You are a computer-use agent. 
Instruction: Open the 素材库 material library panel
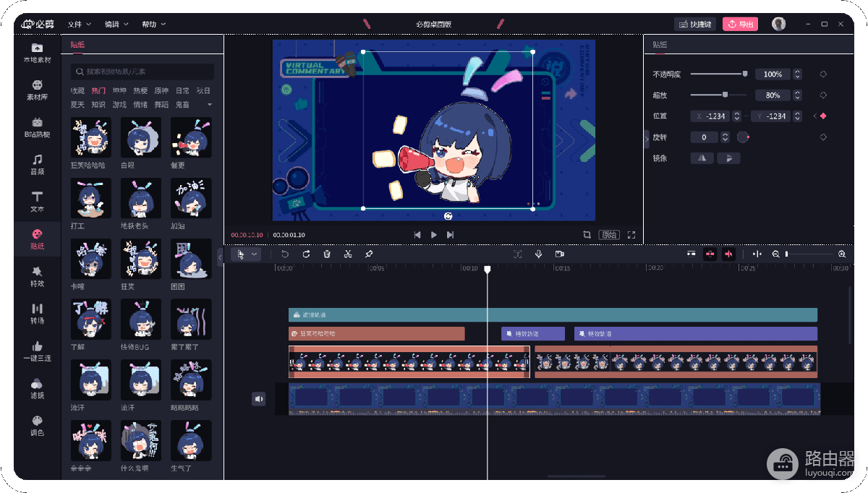click(37, 90)
